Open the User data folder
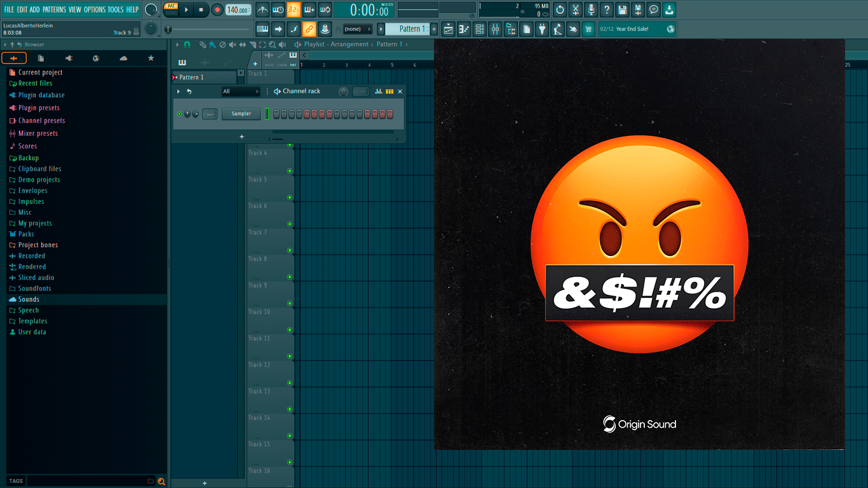 pyautogui.click(x=32, y=332)
